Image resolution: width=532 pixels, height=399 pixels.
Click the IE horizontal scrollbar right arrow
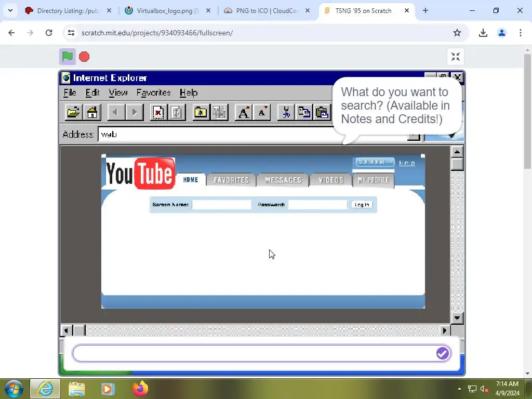pyautogui.click(x=445, y=330)
